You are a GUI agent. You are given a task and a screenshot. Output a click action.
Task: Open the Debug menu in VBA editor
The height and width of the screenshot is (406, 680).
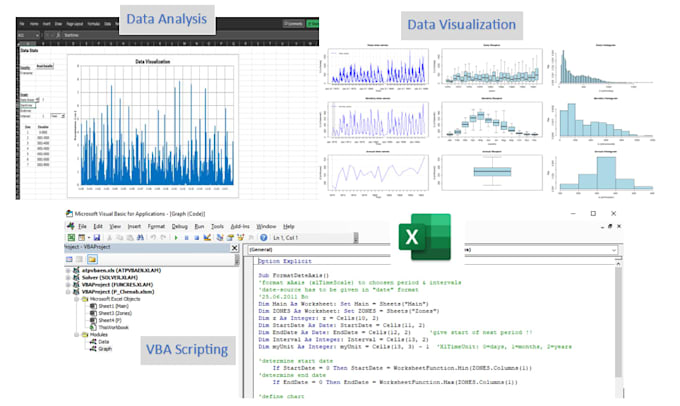180,226
